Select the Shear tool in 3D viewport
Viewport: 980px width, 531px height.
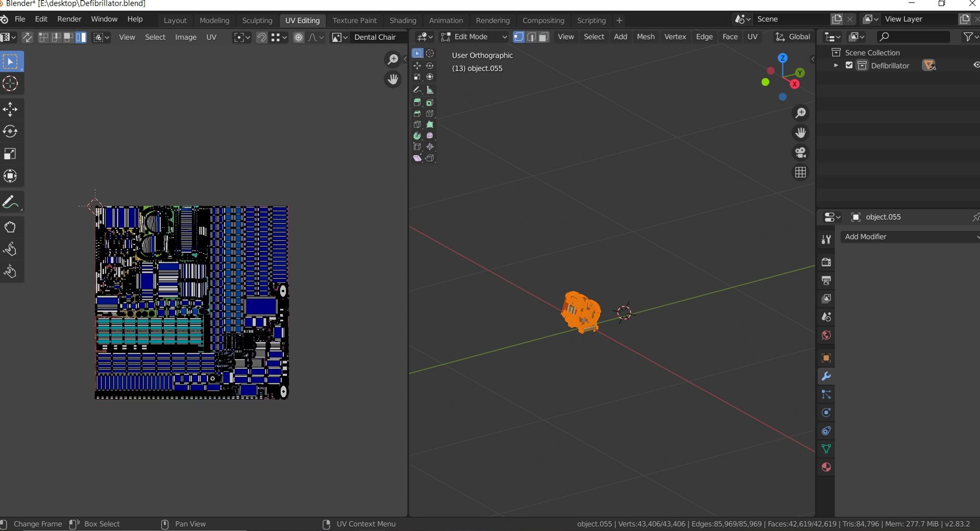417,158
